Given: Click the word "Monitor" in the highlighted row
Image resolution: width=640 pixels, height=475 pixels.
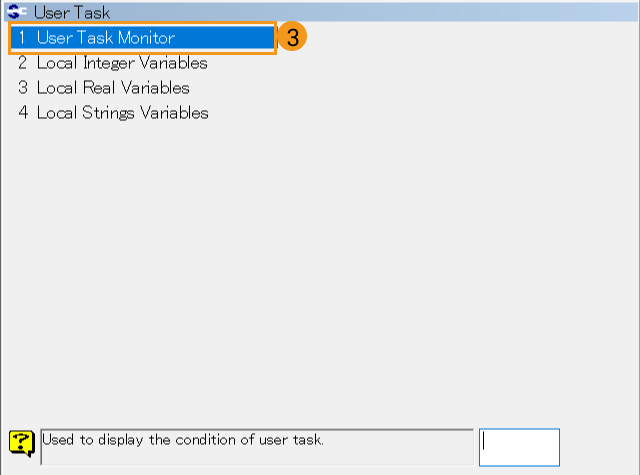Looking at the screenshot, I should coord(144,38).
